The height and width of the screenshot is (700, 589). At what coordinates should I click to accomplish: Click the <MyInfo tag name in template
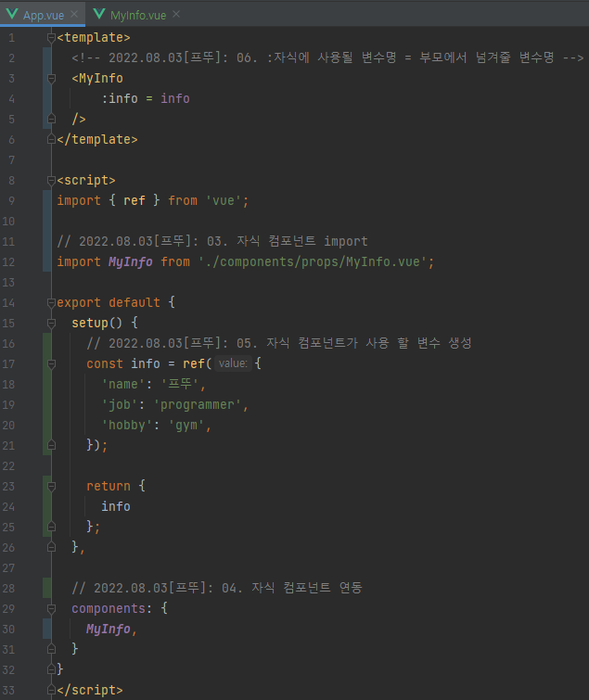tap(101, 79)
